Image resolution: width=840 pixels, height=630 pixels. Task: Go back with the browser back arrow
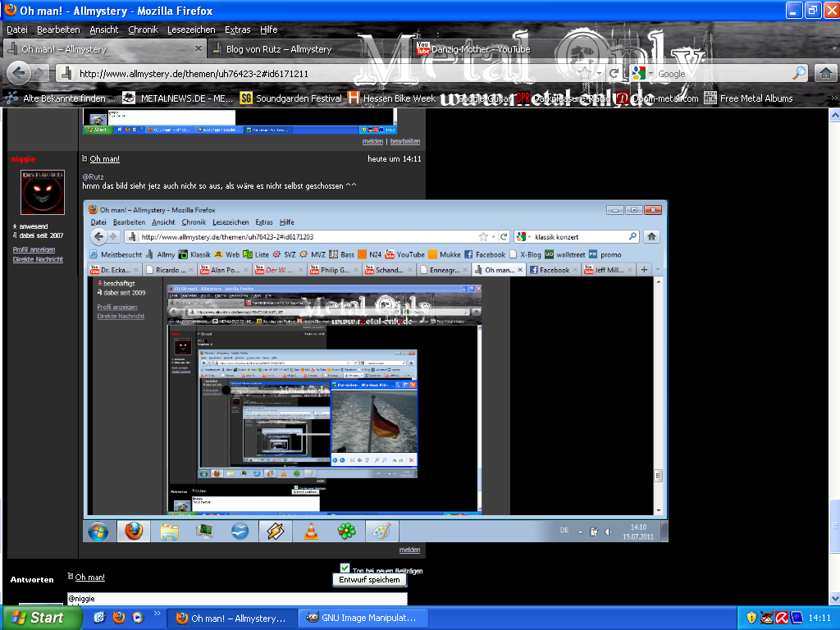click(x=20, y=73)
